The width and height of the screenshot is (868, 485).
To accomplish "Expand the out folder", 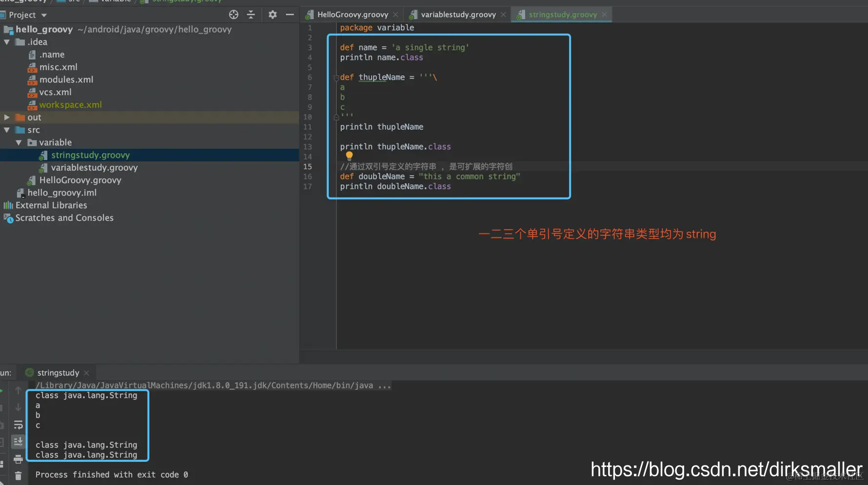I will [7, 117].
